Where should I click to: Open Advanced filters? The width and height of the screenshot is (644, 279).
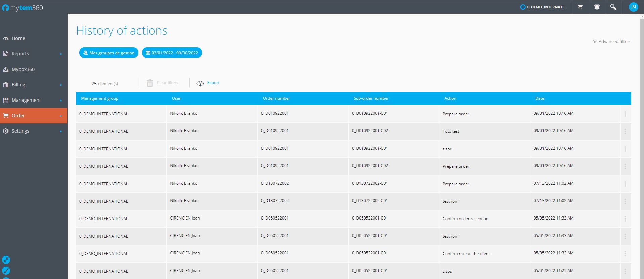click(x=612, y=41)
